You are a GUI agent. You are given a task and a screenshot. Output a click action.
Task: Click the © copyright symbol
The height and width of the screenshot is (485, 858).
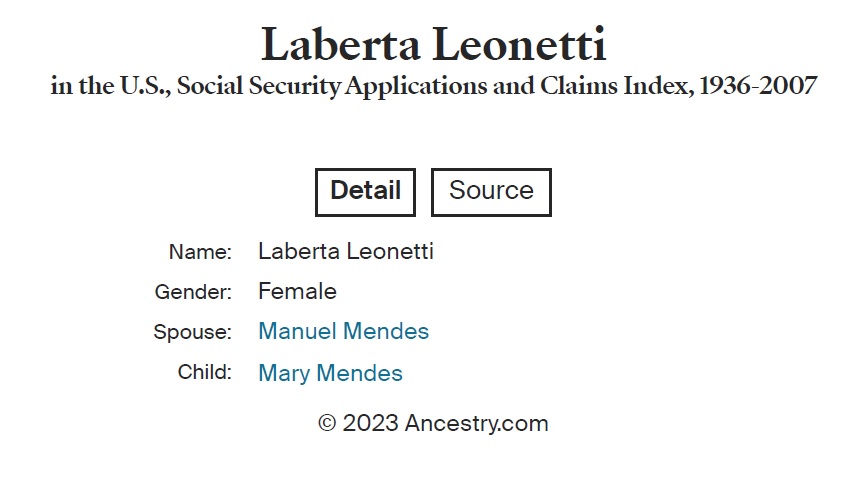[327, 424]
